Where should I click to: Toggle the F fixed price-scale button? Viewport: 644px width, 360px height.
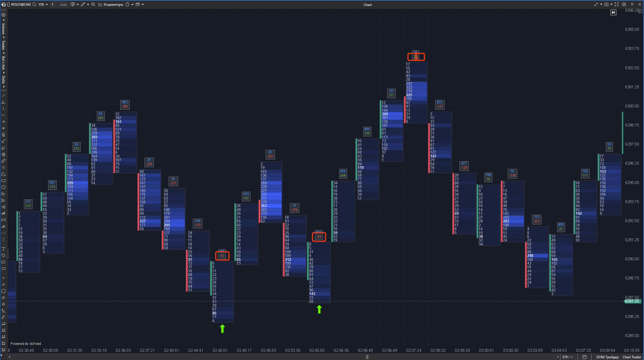click(640, 11)
